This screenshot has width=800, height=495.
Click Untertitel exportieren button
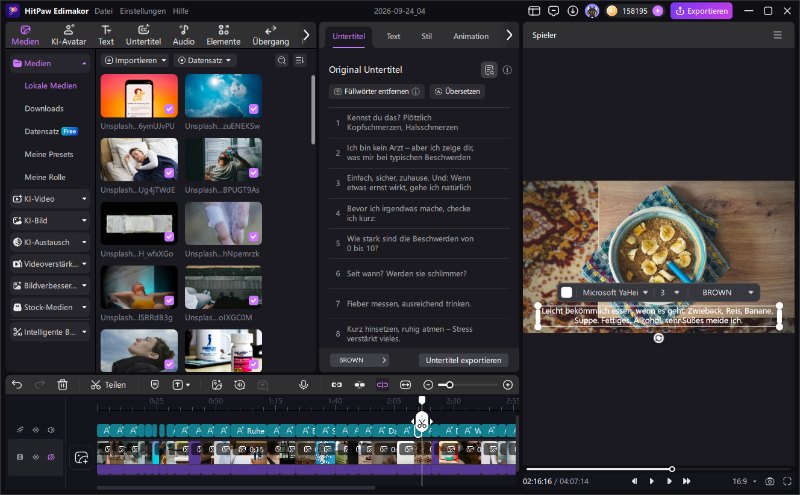(463, 360)
